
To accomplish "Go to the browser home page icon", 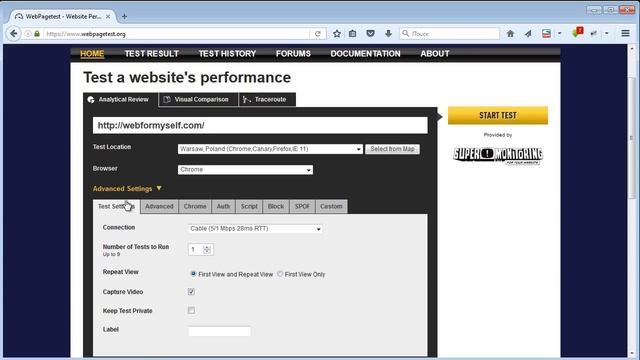I will pos(510,33).
